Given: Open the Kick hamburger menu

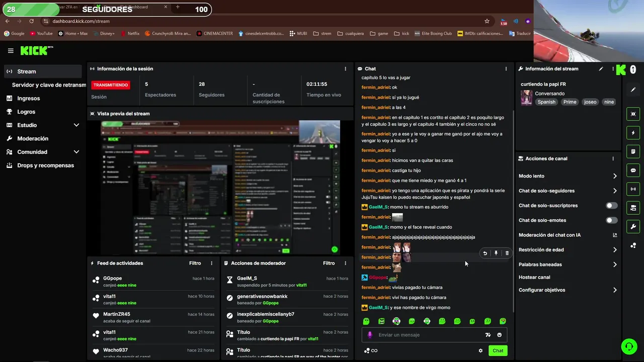Looking at the screenshot, I should pyautogui.click(x=11, y=51).
